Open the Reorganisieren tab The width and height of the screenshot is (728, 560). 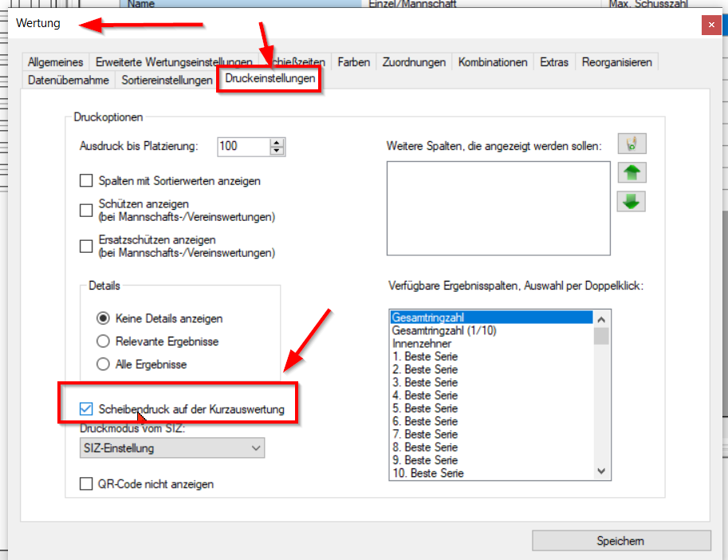(x=616, y=62)
